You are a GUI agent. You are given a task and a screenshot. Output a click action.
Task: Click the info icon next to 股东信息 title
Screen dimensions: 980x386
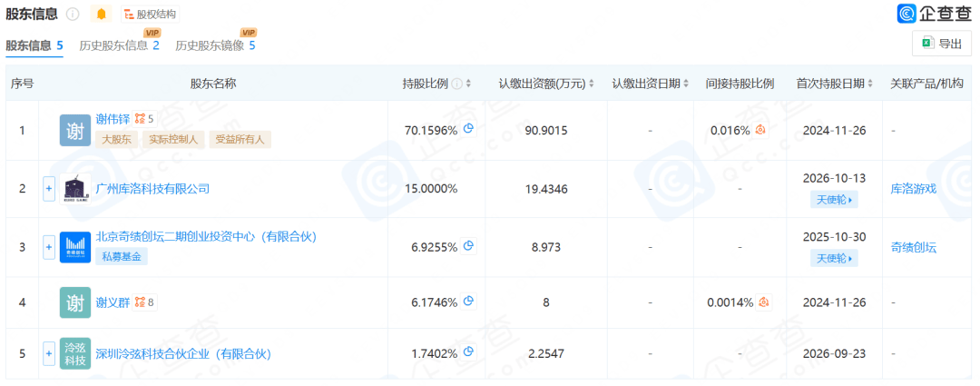point(73,14)
